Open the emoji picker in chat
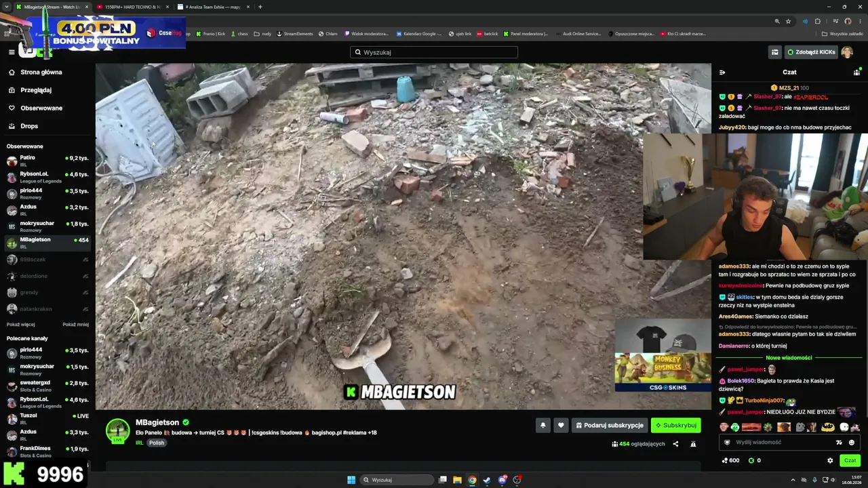Image resolution: width=868 pixels, height=488 pixels. (x=852, y=443)
